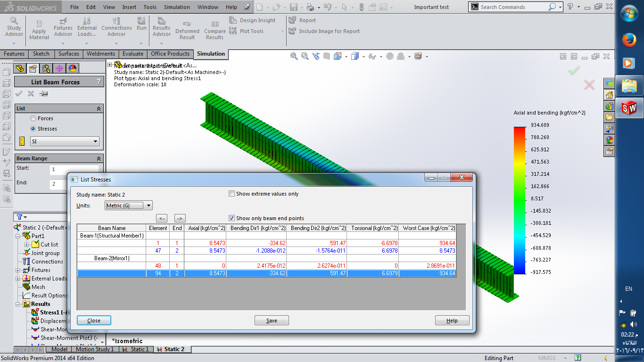Viewport: 644px width, 362px height.
Task: Select the Stresses radio button
Action: tap(33, 129)
